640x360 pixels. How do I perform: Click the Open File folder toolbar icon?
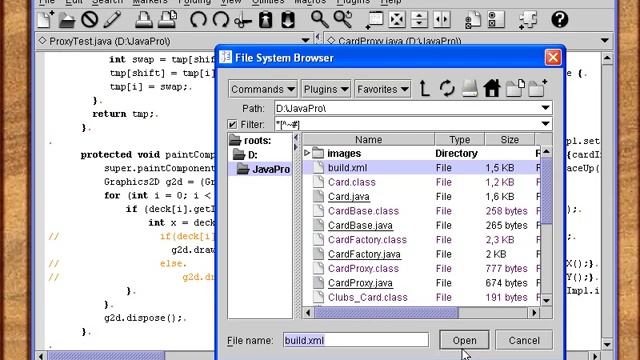click(x=67, y=20)
